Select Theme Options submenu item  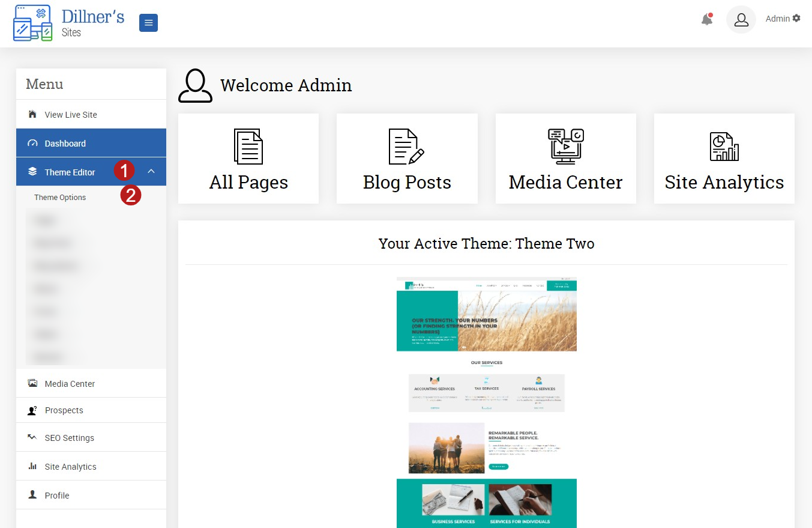pyautogui.click(x=60, y=198)
